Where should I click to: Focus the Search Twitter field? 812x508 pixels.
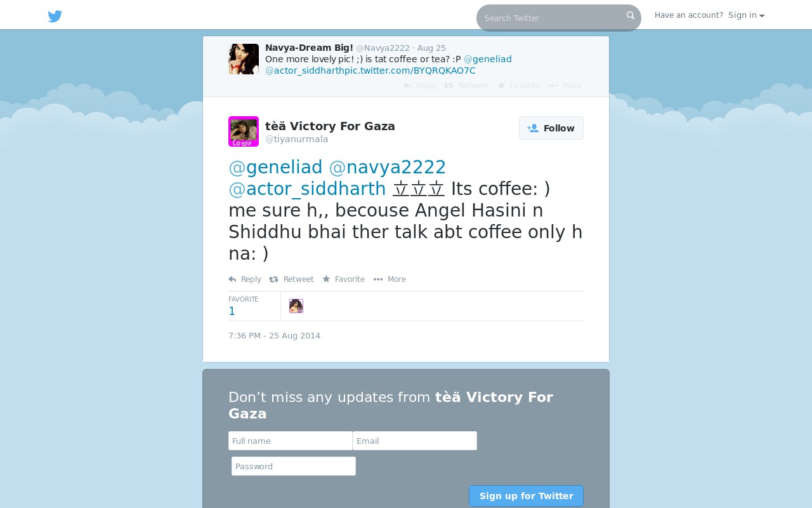(552, 18)
